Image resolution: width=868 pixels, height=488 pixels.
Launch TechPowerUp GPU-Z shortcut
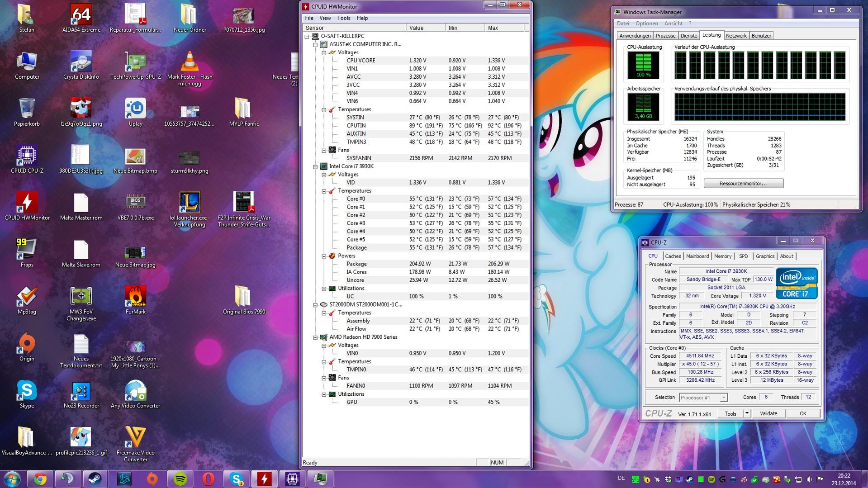point(136,65)
